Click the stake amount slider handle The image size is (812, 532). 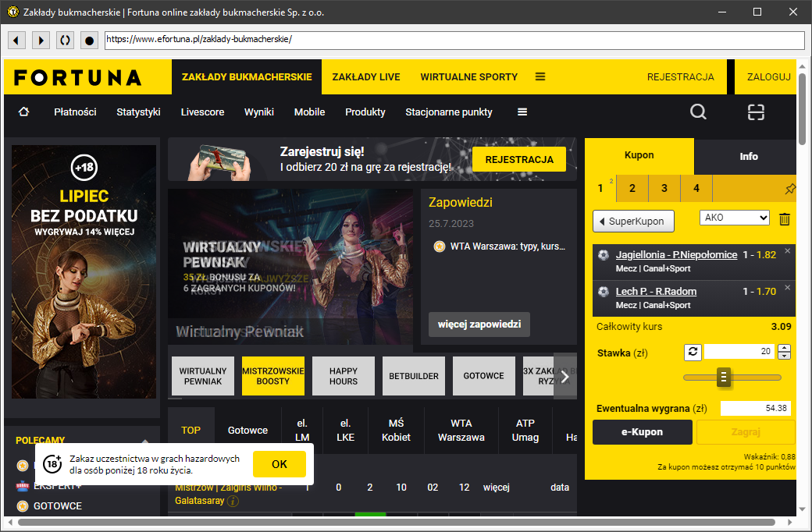click(724, 378)
